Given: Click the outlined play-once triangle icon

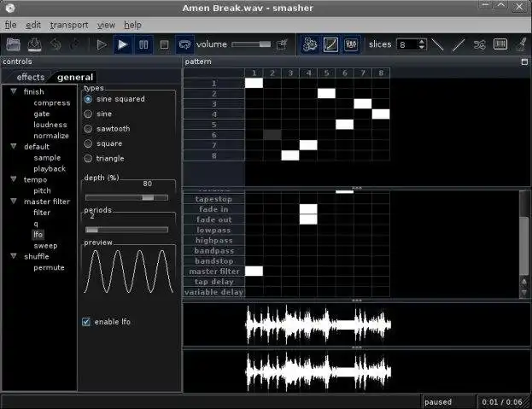Looking at the screenshot, I should pos(102,44).
